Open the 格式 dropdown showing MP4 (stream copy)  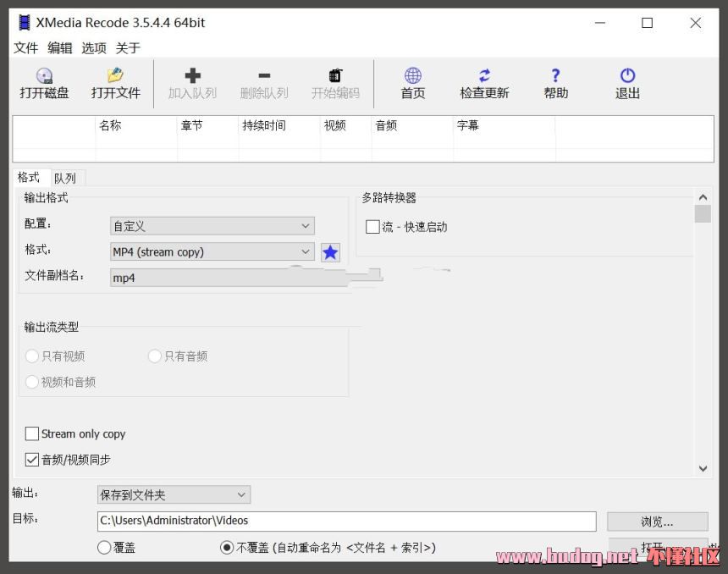point(212,251)
